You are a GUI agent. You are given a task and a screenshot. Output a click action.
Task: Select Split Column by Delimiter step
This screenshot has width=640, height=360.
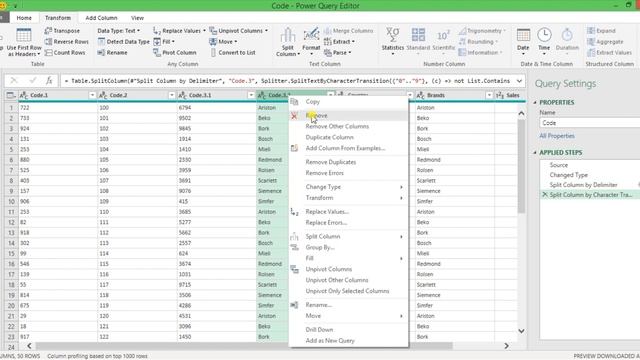(x=583, y=185)
